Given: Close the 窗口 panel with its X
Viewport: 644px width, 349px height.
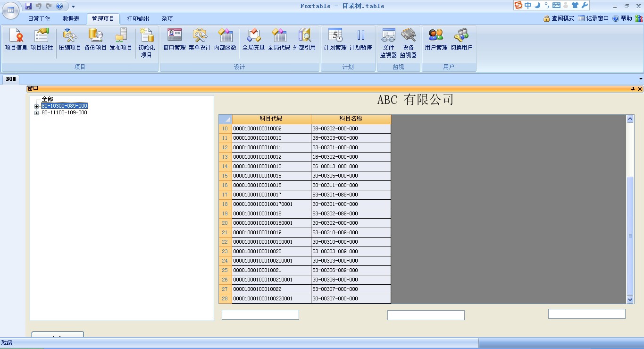Looking at the screenshot, I should [x=640, y=89].
